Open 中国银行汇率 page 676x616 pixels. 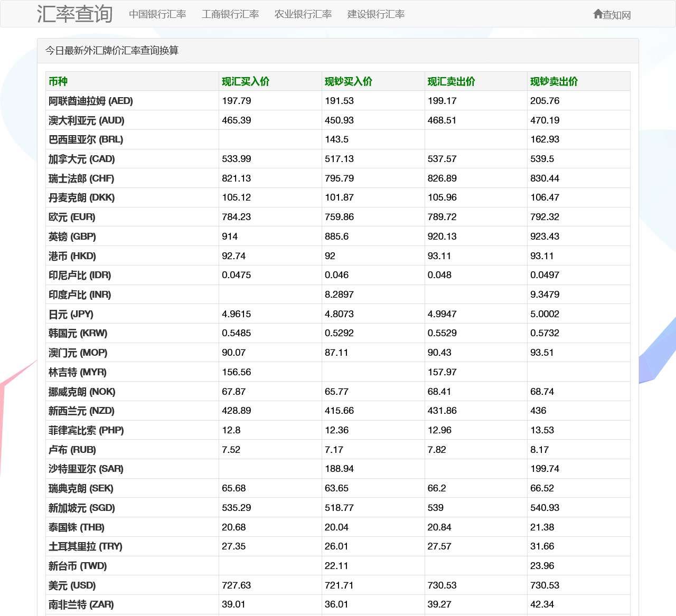[x=157, y=14]
